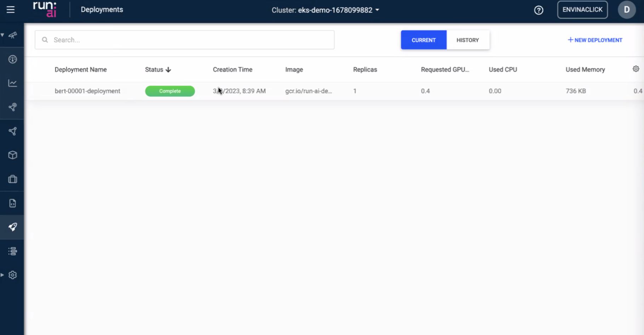Open the cluster eks-demo dropdown
Image resolution: width=644 pixels, height=335 pixels.
pos(325,10)
